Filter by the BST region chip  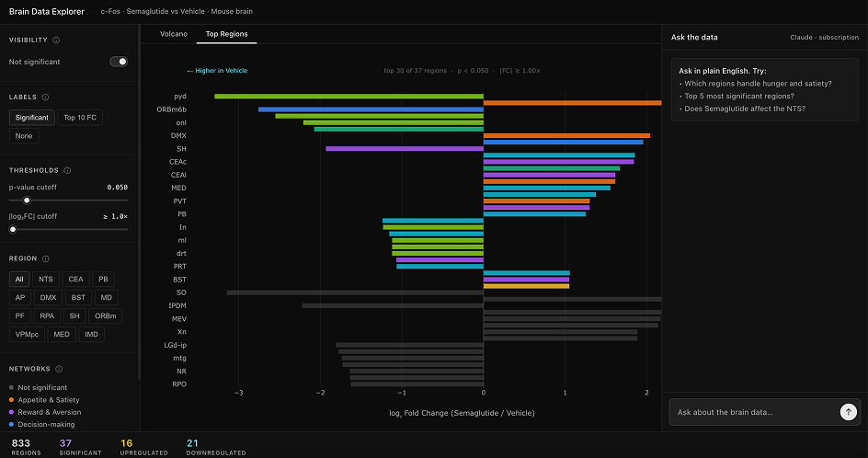(x=78, y=297)
